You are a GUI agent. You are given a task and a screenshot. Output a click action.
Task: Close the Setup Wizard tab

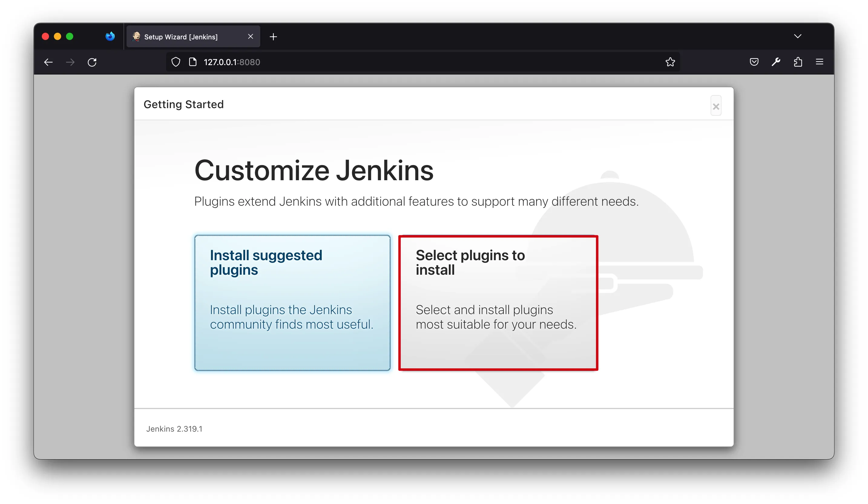[250, 37]
